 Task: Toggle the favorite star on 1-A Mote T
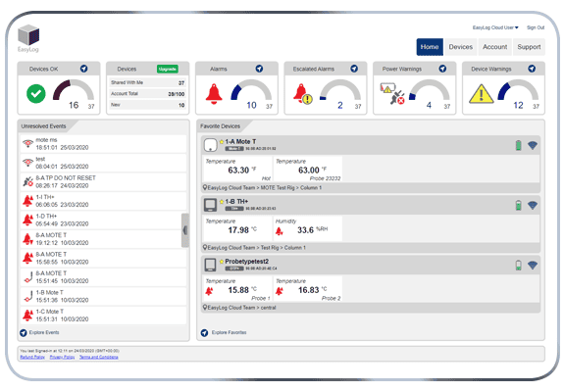point(222,141)
